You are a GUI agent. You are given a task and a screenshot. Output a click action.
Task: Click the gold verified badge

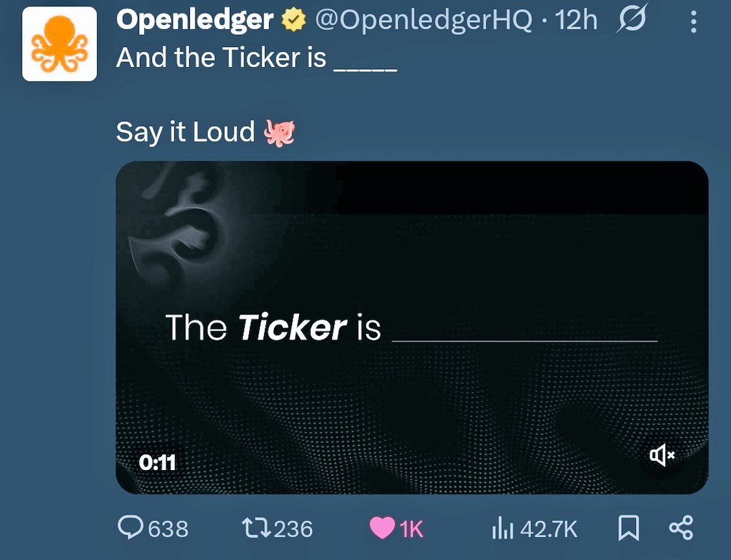[293, 20]
